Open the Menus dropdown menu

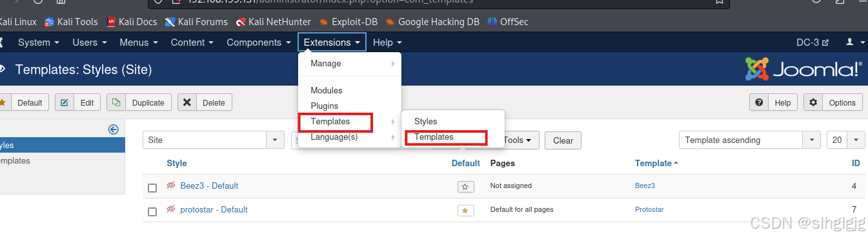(x=138, y=43)
